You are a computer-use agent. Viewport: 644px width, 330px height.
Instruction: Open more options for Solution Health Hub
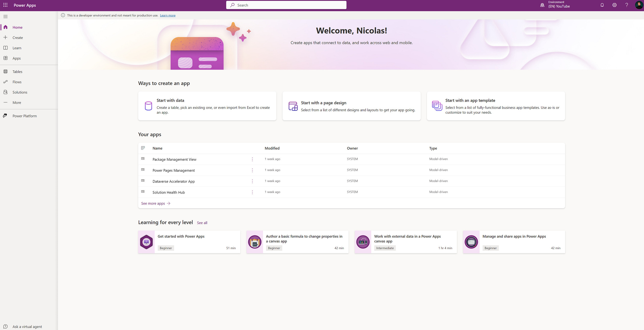point(252,192)
